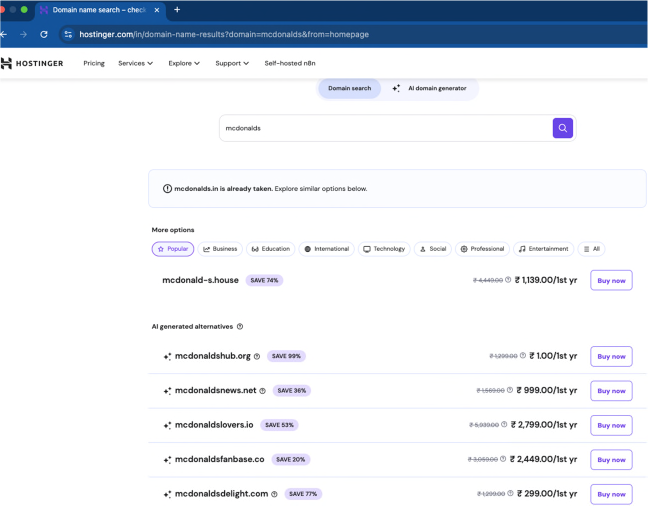This screenshot has height=506, width=648.
Task: Click the ₹ 299.00/1st yr price
Action: [x=547, y=494]
